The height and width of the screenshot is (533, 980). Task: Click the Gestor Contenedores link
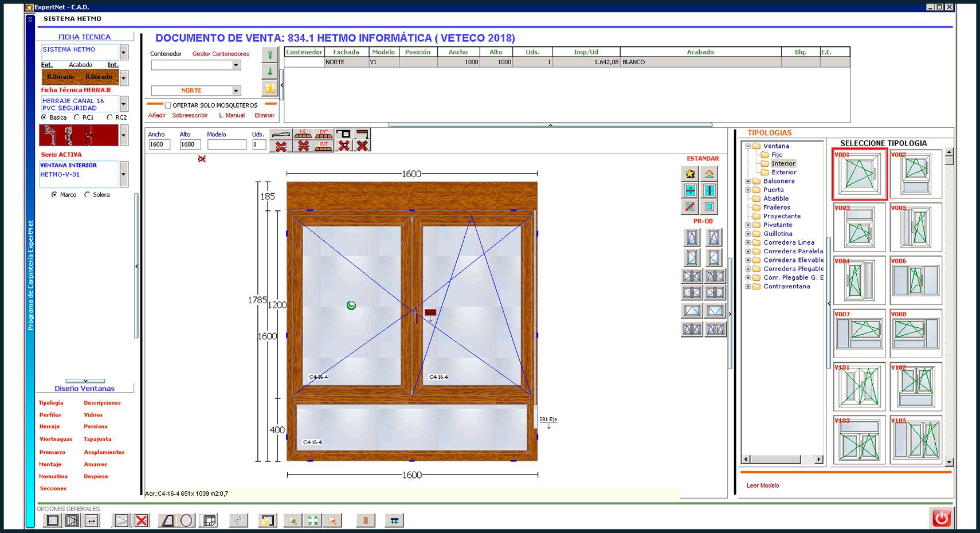click(221, 54)
